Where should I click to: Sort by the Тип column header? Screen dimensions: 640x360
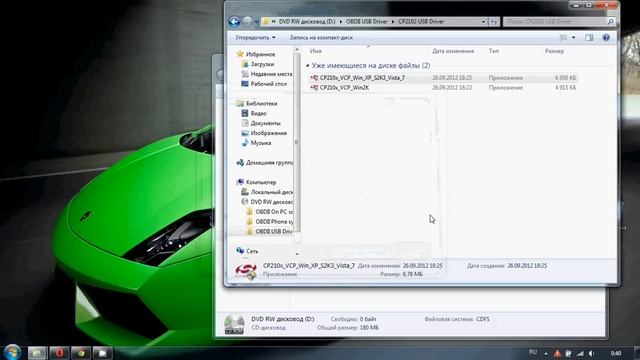[x=494, y=51]
